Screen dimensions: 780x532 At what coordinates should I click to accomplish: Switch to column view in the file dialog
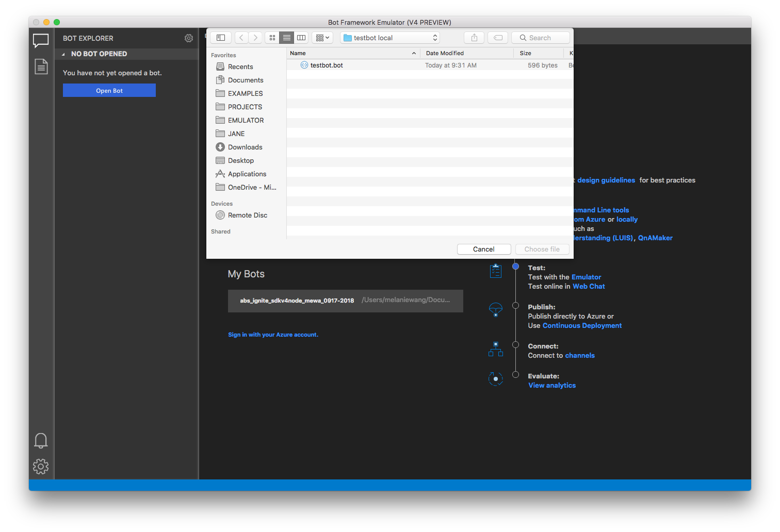(301, 37)
